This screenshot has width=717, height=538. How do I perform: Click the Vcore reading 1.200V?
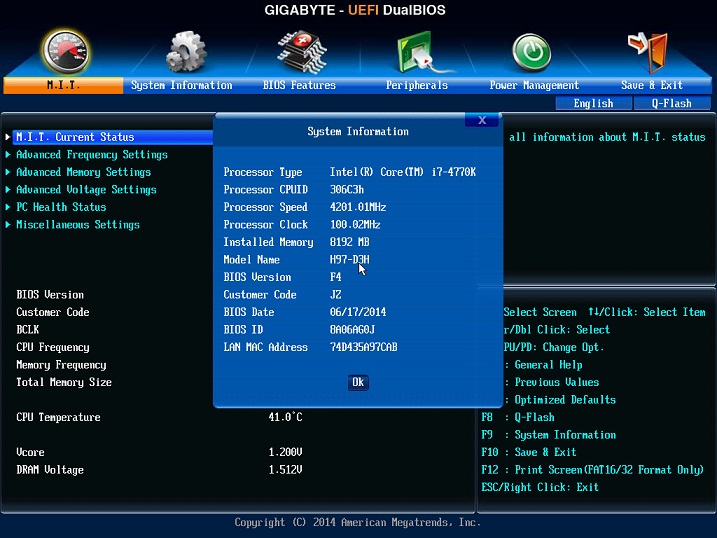coord(285,452)
